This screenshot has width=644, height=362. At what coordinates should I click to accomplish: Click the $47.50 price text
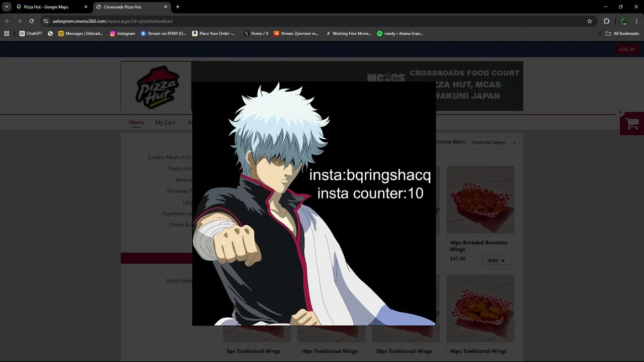click(457, 259)
